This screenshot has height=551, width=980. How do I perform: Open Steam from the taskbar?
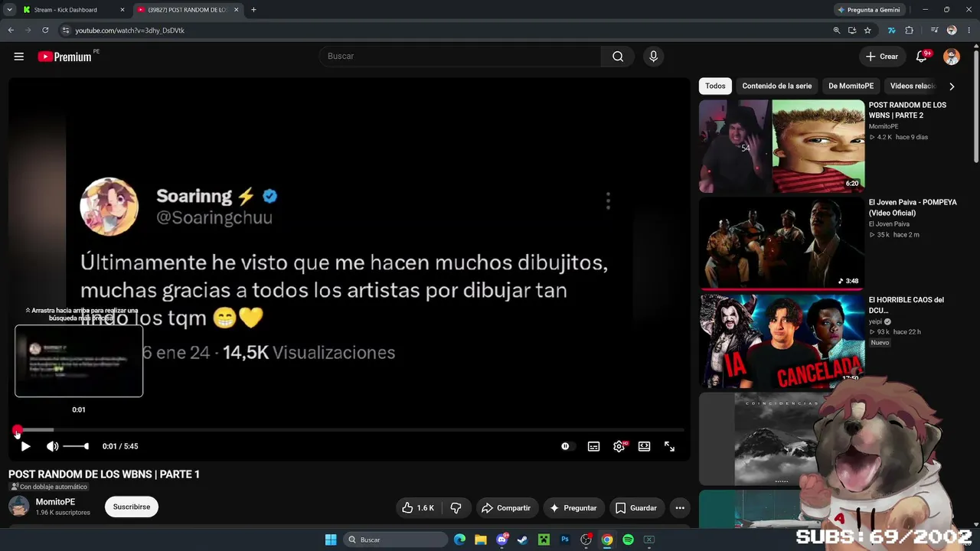pyautogui.click(x=523, y=540)
